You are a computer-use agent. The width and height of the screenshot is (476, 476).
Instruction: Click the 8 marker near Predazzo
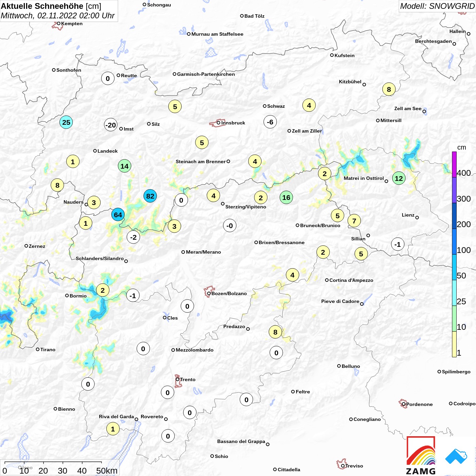coord(275,332)
